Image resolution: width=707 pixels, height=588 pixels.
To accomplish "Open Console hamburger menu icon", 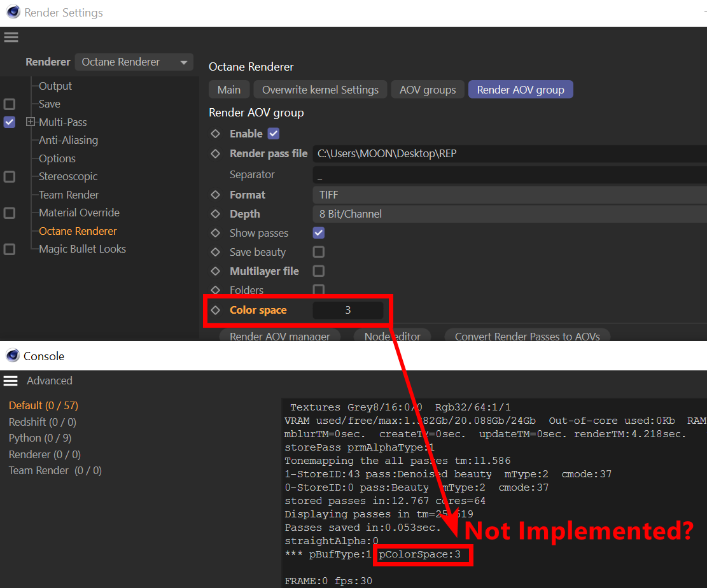I will tap(10, 381).
